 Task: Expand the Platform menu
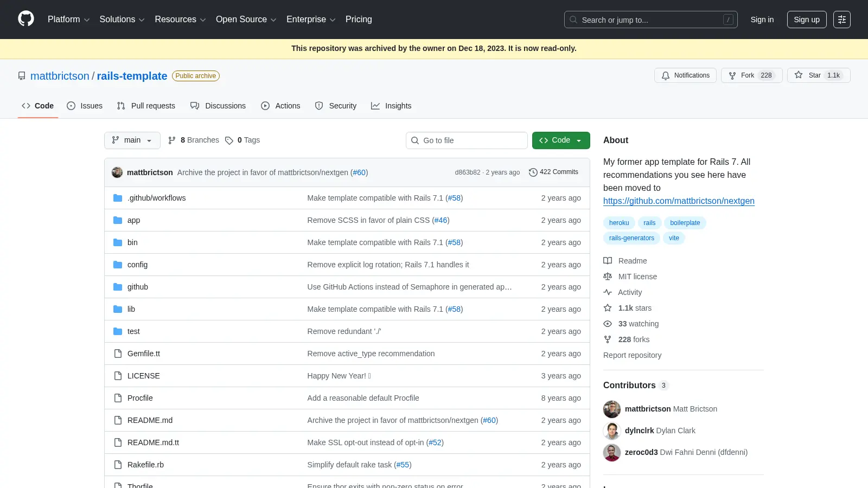pyautogui.click(x=68, y=20)
